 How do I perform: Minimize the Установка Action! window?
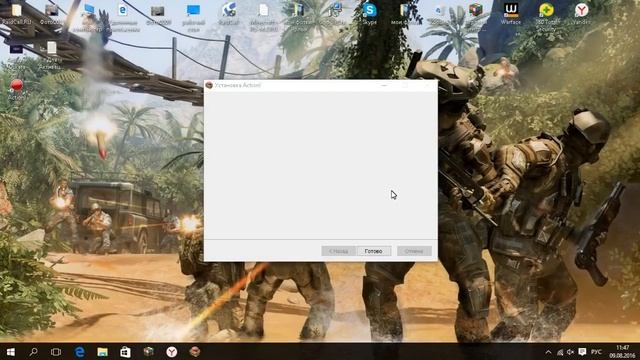(x=384, y=85)
